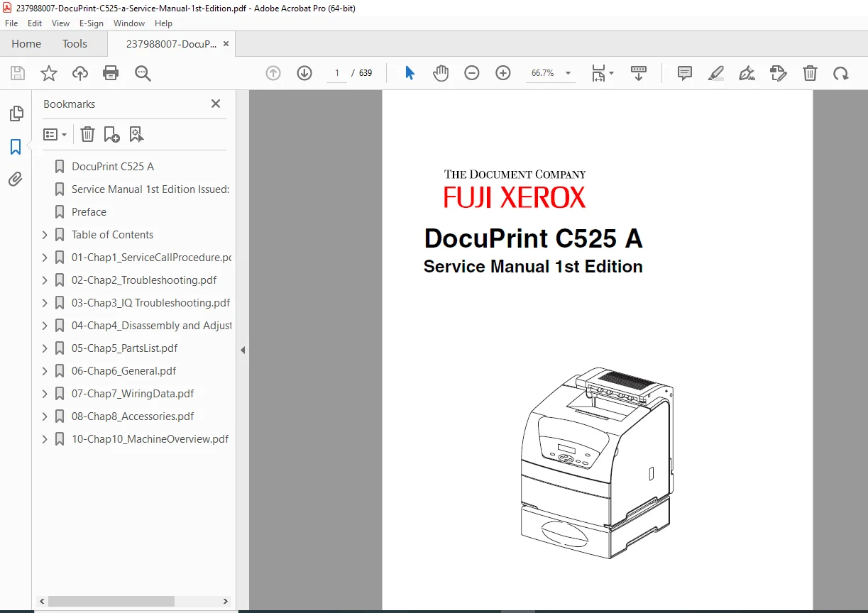Expand the 08-Chap8_Accessories bookmark

click(x=45, y=416)
